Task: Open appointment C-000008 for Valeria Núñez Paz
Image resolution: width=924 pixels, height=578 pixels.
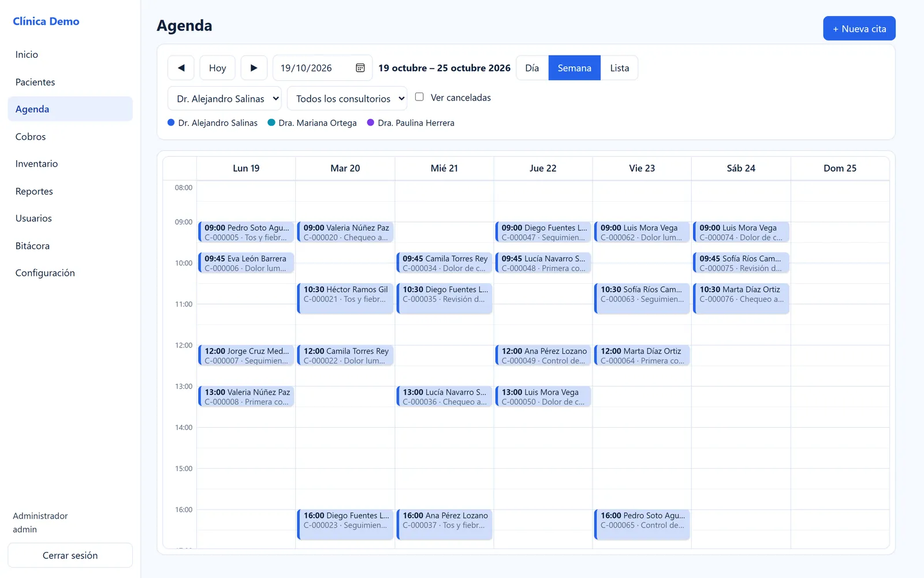Action: [246, 397]
